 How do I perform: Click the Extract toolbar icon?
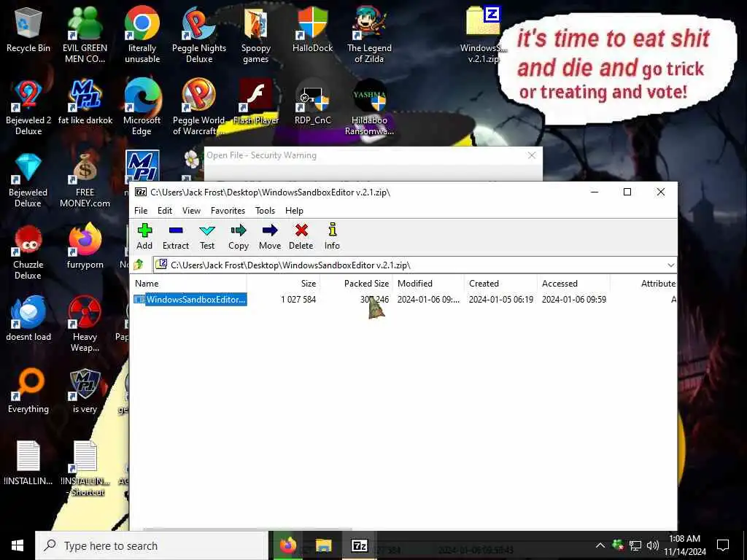click(x=176, y=236)
